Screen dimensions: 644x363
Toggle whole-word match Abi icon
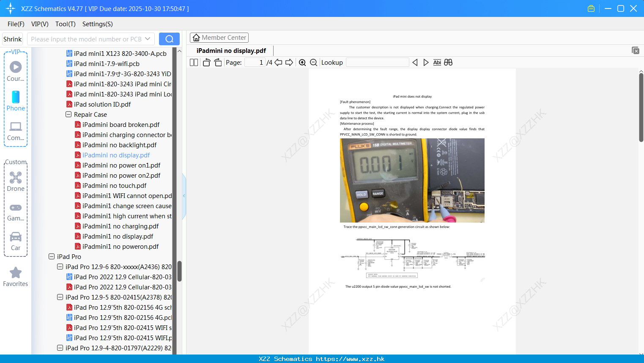[x=437, y=62]
